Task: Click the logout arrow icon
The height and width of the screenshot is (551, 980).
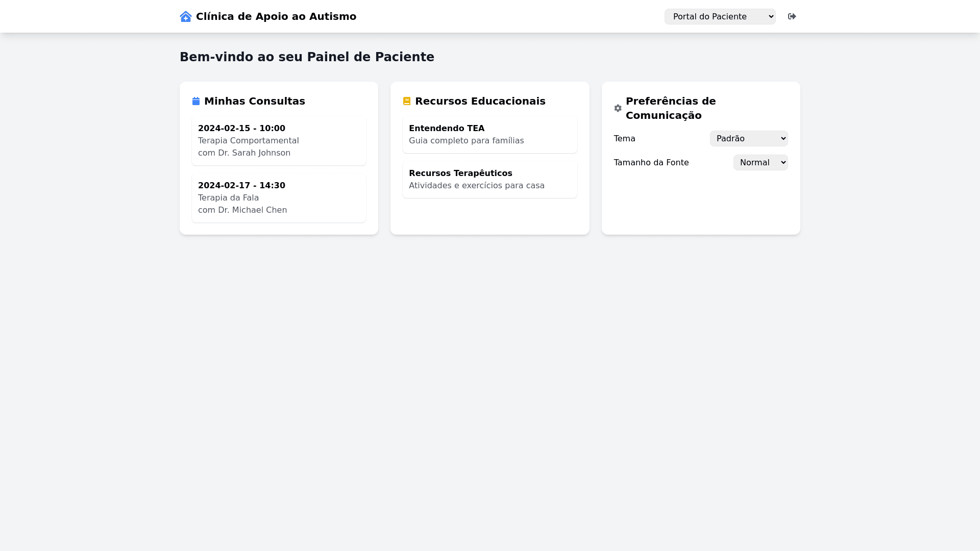Action: tap(792, 16)
